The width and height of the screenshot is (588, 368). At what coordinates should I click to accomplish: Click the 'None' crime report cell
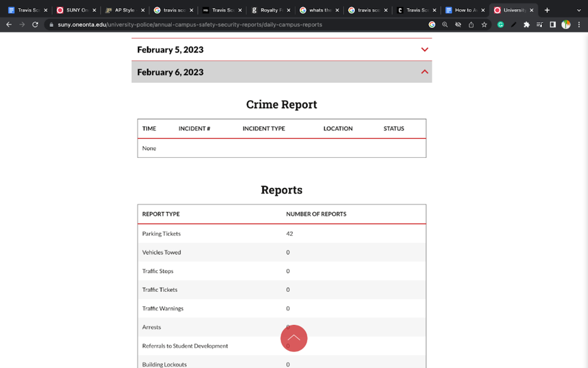[149, 148]
